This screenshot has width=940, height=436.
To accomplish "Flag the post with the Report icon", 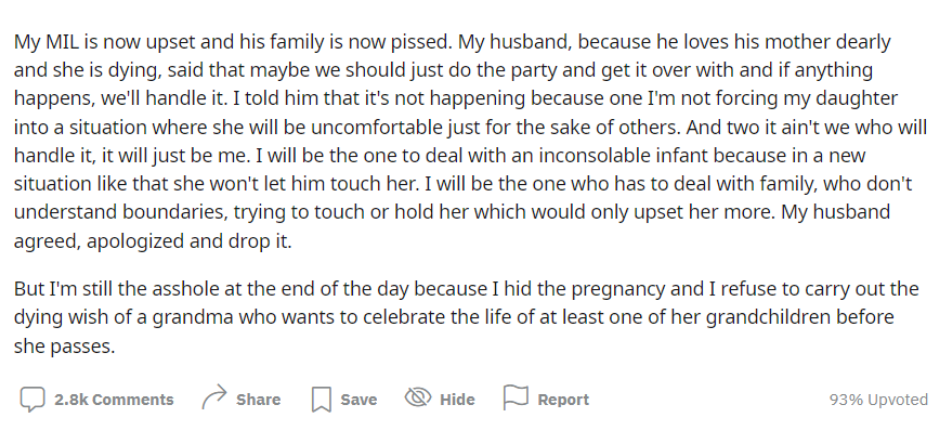I will coord(516,398).
